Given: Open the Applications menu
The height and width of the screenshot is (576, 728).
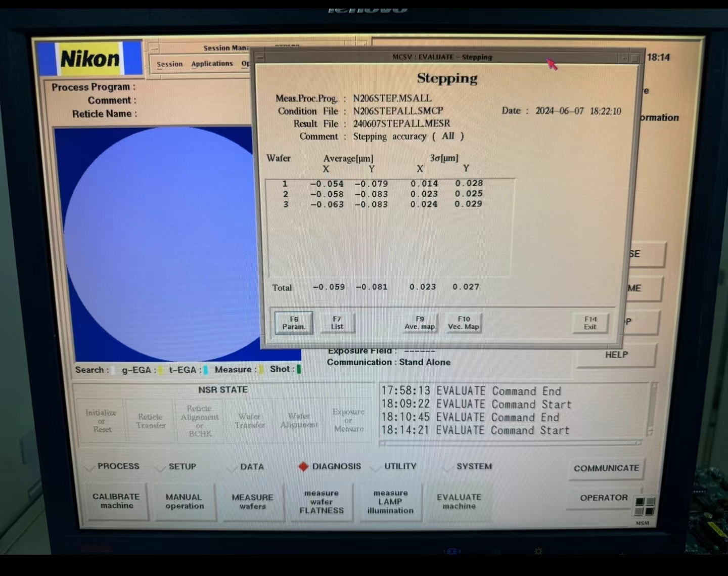Looking at the screenshot, I should 212,64.
